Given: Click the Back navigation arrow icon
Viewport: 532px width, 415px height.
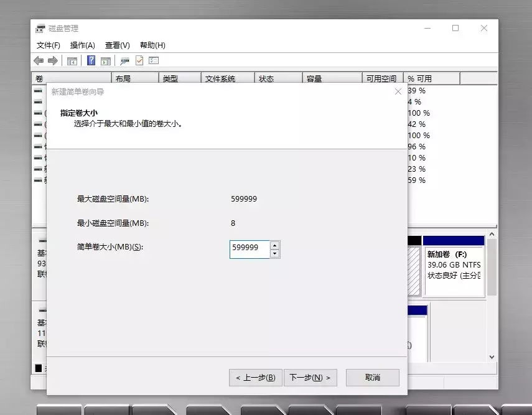Looking at the screenshot, I should [x=39, y=60].
